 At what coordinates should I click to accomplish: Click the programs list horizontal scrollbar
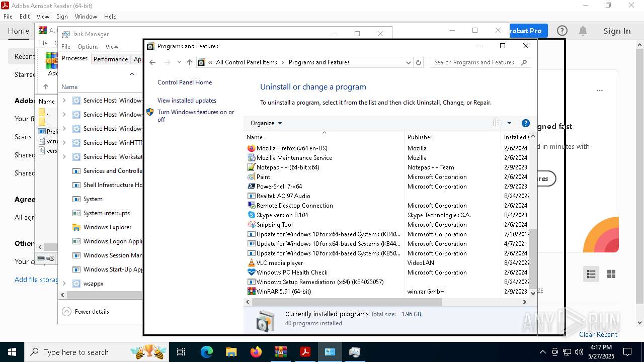[x=347, y=302]
